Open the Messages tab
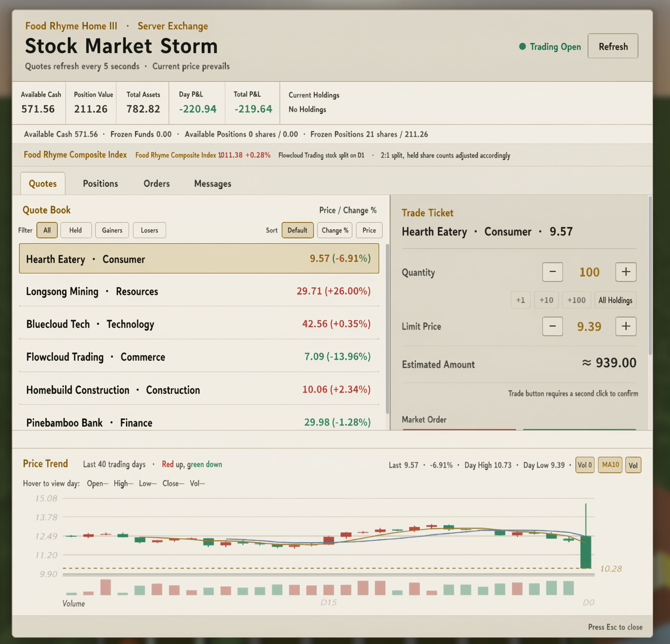The height and width of the screenshot is (644, 670). (213, 184)
